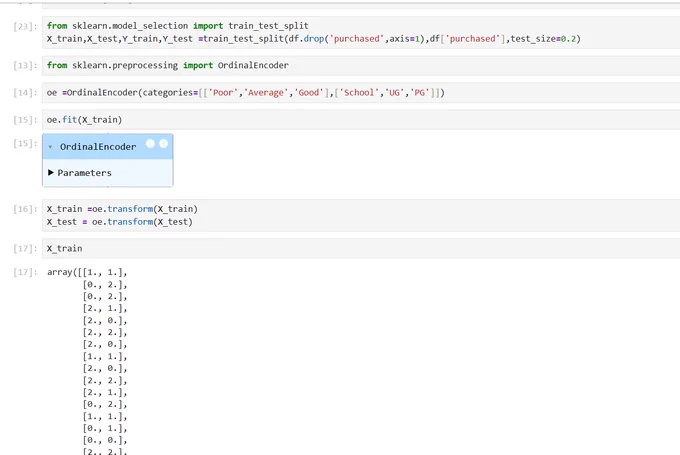Click into the train_test_split import cell
Screen dimensions: 680x455
361,33
